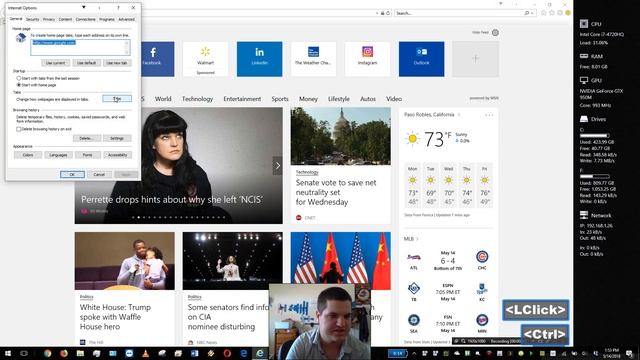Open the Sports news category
This screenshot has height=360, width=640.
point(280,99)
